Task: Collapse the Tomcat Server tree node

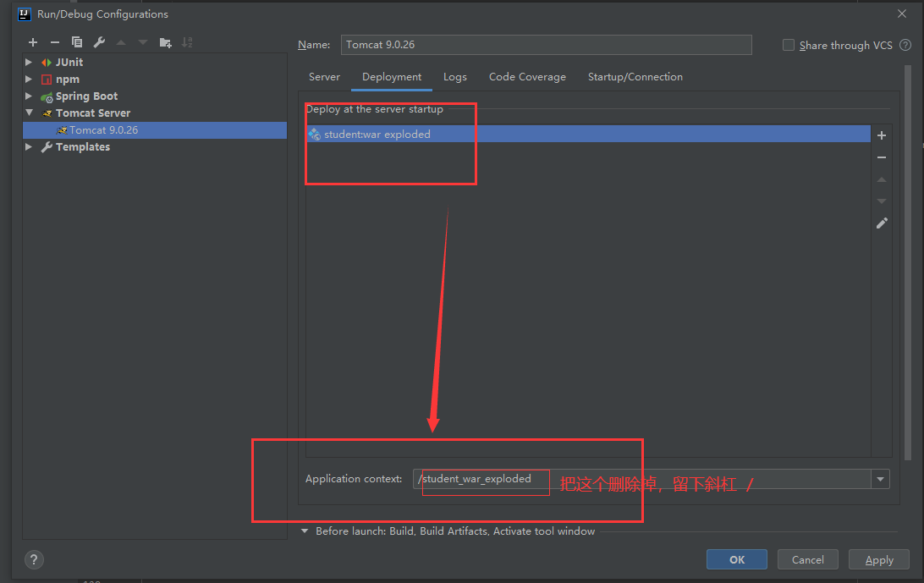Action: tap(29, 113)
